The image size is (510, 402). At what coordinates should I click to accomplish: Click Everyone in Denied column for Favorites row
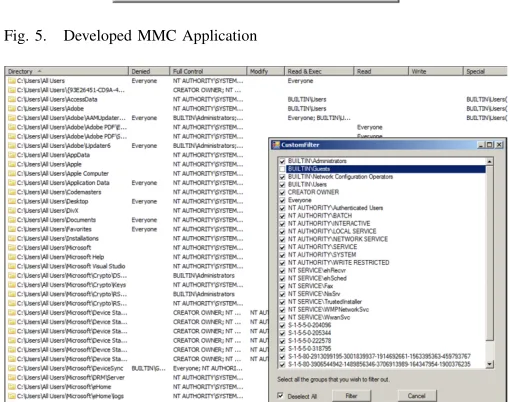144,229
